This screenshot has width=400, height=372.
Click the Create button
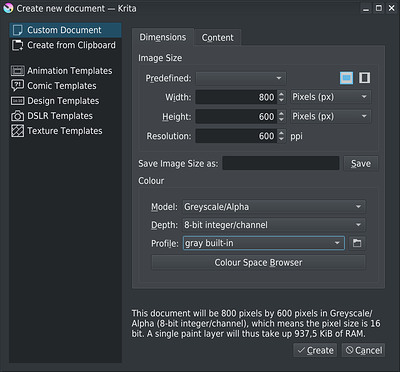(x=315, y=350)
